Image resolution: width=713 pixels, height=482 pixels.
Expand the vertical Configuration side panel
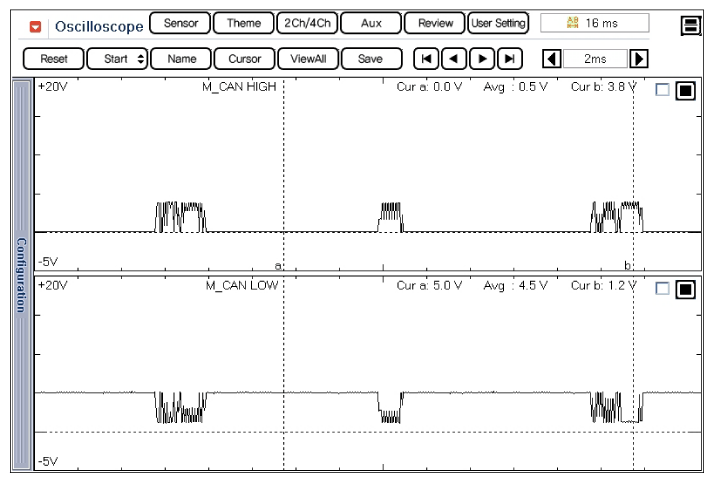[x=21, y=275]
